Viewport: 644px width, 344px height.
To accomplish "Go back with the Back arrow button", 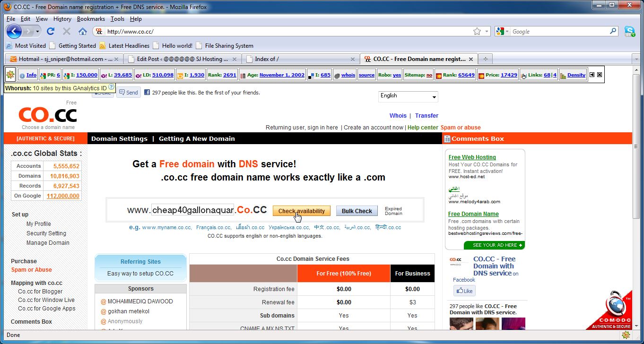I will pyautogui.click(x=14, y=31).
